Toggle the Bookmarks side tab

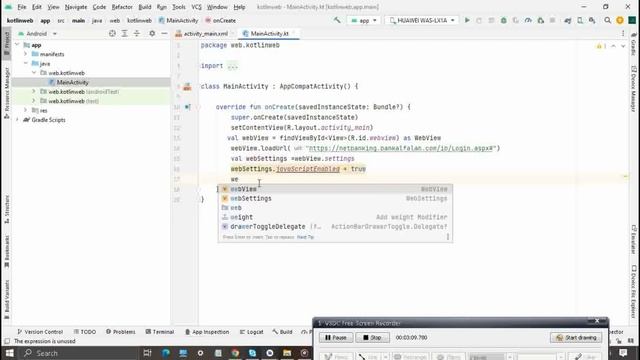pos(7,251)
